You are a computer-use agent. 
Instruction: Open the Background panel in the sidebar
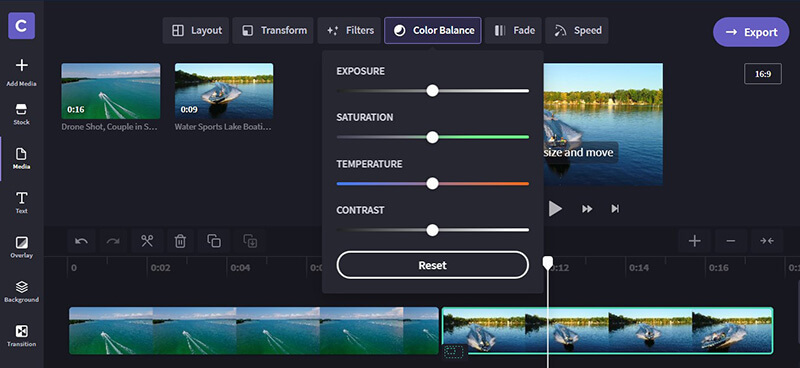click(x=21, y=291)
